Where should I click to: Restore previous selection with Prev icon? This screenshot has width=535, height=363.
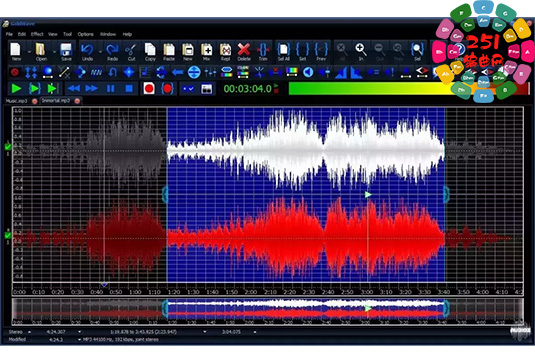click(x=321, y=52)
